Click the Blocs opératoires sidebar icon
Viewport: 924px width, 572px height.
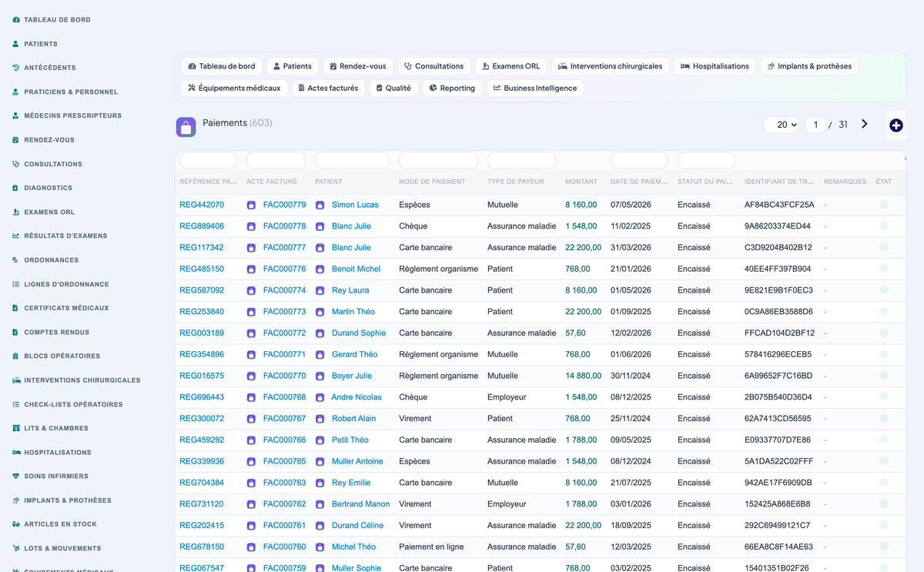(15, 356)
